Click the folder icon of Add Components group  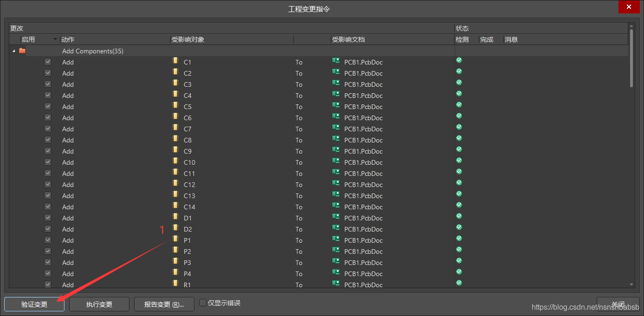pyautogui.click(x=22, y=51)
